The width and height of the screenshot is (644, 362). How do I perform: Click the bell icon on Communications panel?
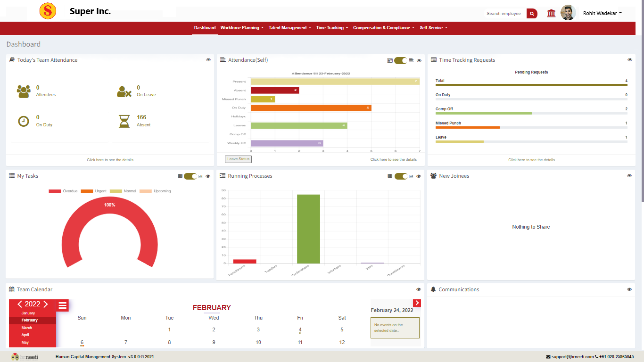pyautogui.click(x=433, y=289)
